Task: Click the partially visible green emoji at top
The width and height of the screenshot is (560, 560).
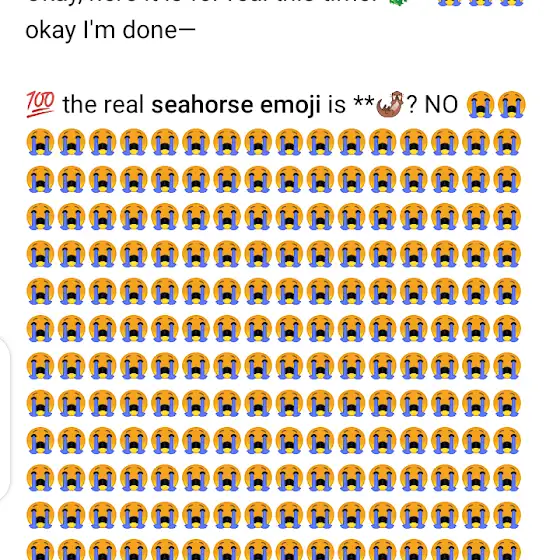Action: [398, 3]
